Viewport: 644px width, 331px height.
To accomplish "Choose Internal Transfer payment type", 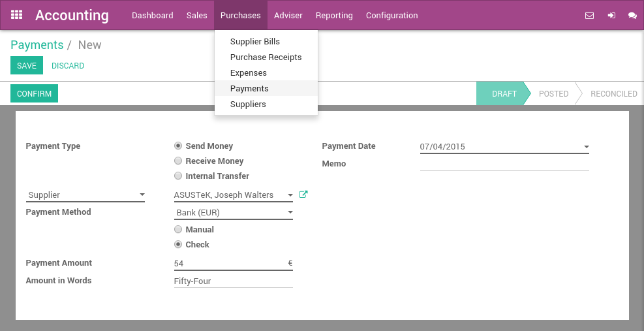I will (178, 176).
